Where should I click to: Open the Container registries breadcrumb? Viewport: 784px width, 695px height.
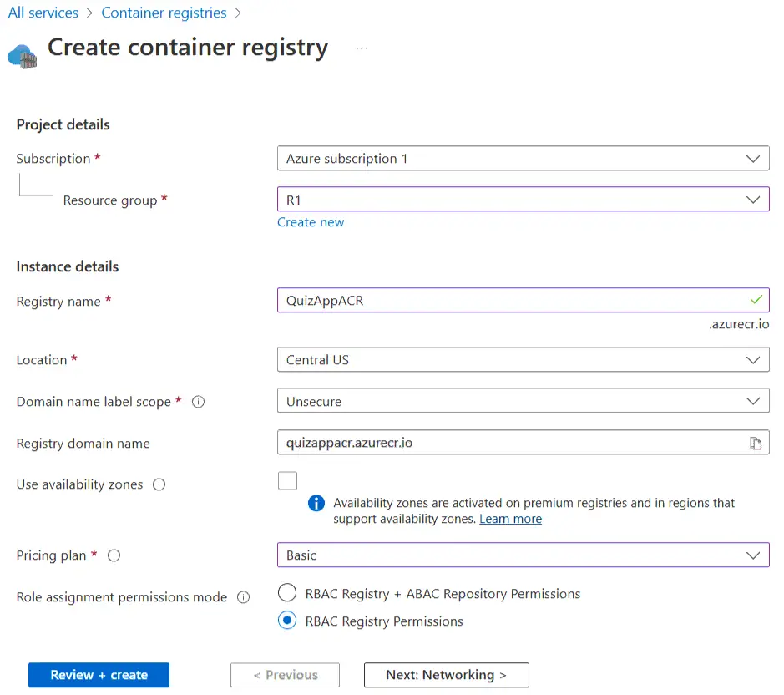tap(164, 13)
